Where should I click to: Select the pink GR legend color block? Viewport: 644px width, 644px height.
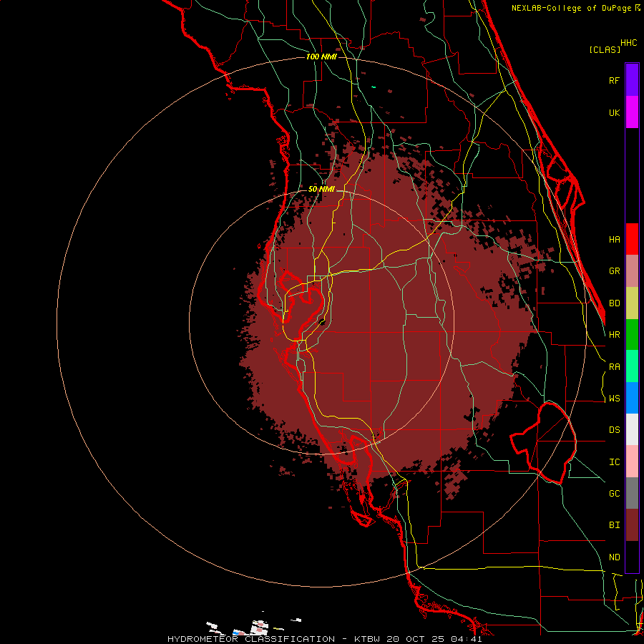coord(632,271)
